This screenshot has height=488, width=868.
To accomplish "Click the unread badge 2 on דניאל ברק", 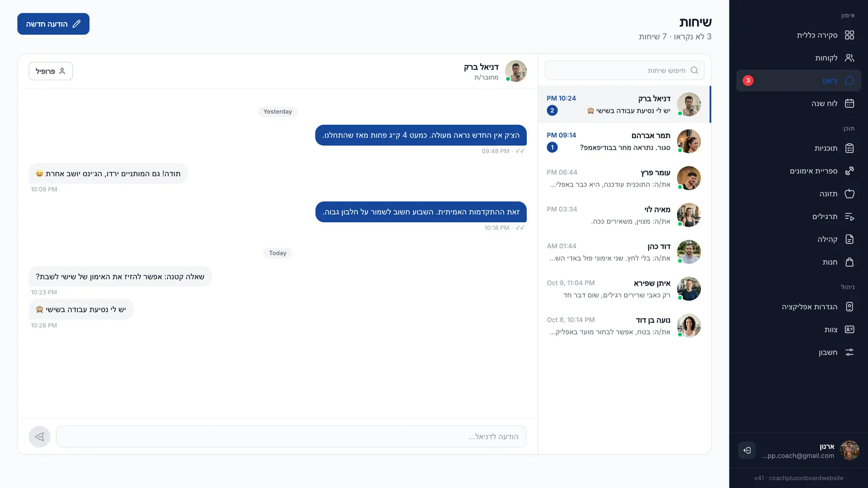I will (552, 111).
